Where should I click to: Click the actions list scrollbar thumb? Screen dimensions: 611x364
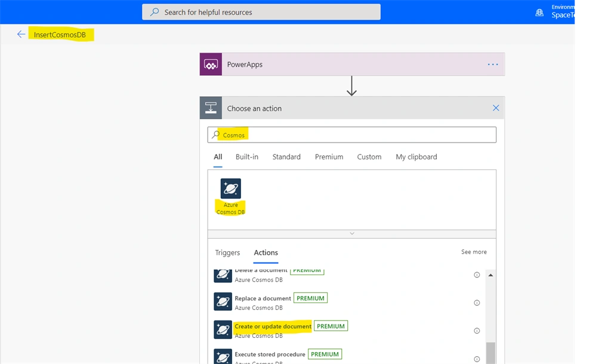(x=490, y=353)
